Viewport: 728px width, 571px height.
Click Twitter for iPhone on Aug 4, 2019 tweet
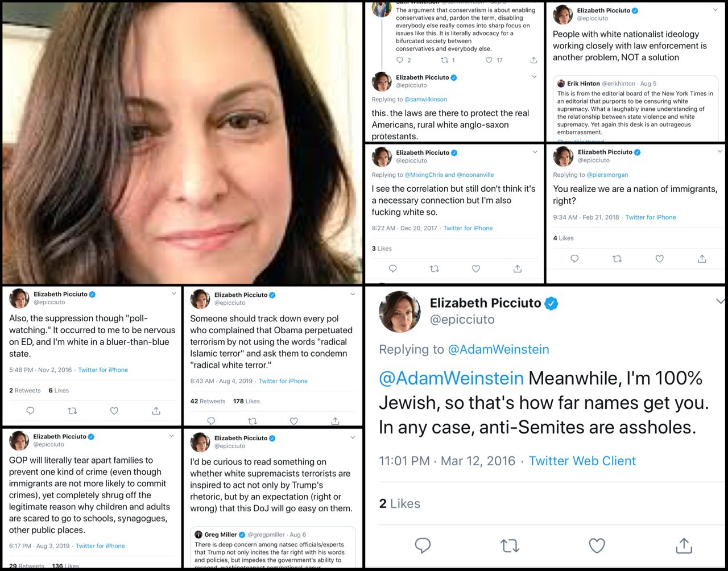(283, 381)
